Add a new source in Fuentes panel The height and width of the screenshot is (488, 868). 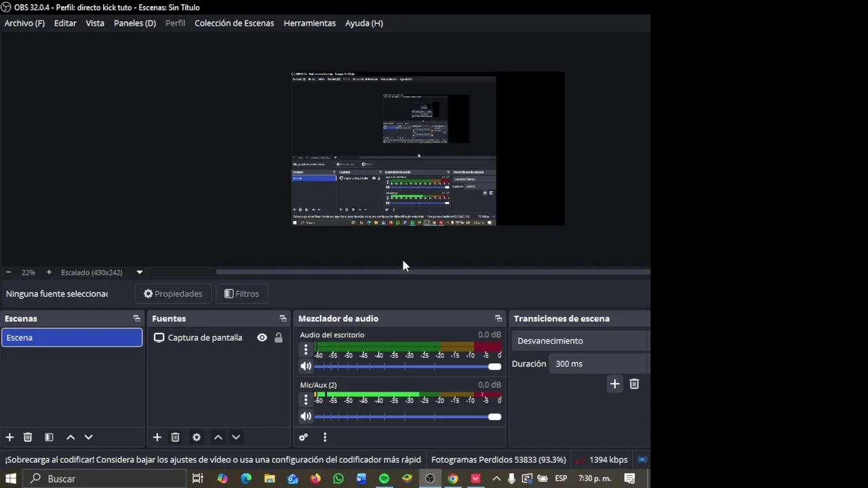tap(157, 437)
